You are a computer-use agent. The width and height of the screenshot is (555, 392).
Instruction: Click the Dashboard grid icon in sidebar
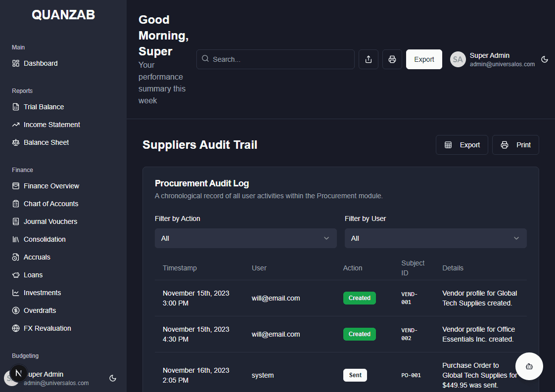15,63
